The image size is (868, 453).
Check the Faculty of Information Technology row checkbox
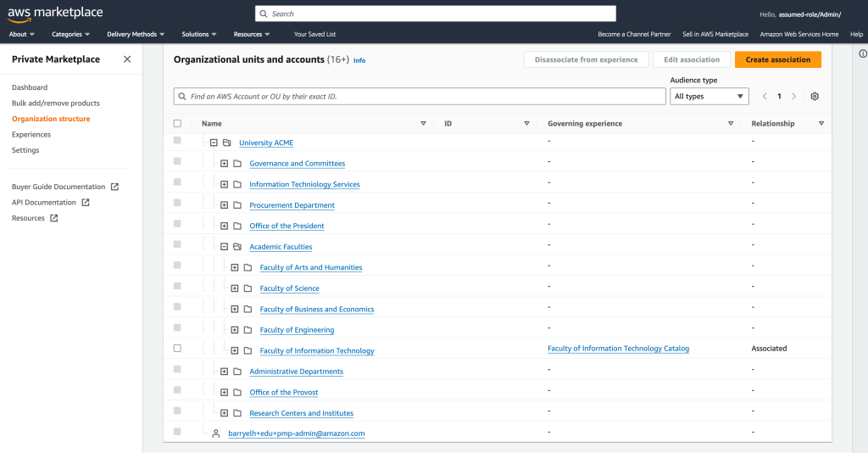[x=177, y=349]
